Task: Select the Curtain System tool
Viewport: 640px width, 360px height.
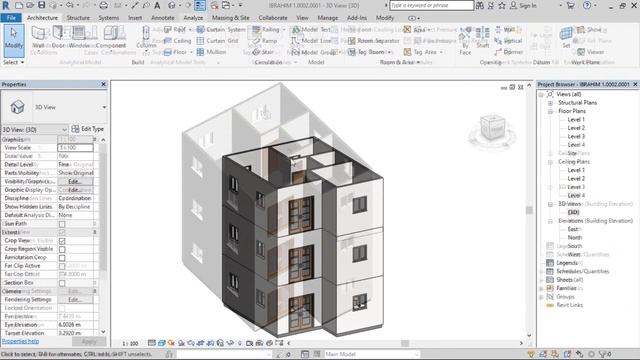Action: pos(221,29)
